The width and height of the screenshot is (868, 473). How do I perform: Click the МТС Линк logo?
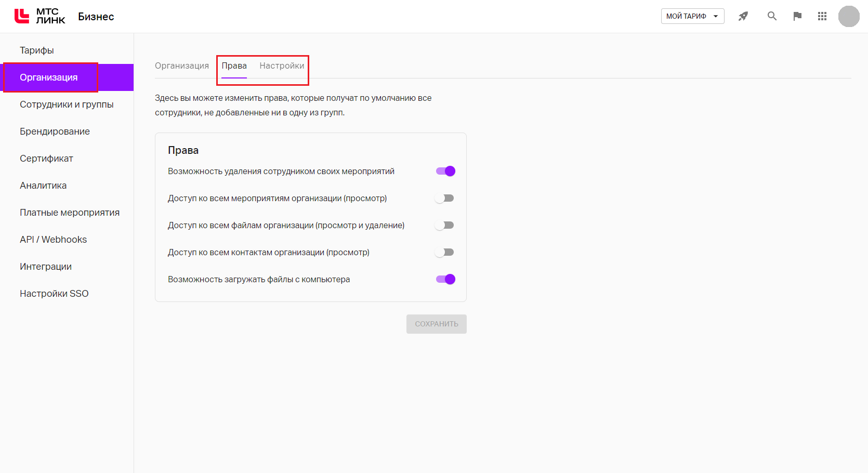coord(40,16)
